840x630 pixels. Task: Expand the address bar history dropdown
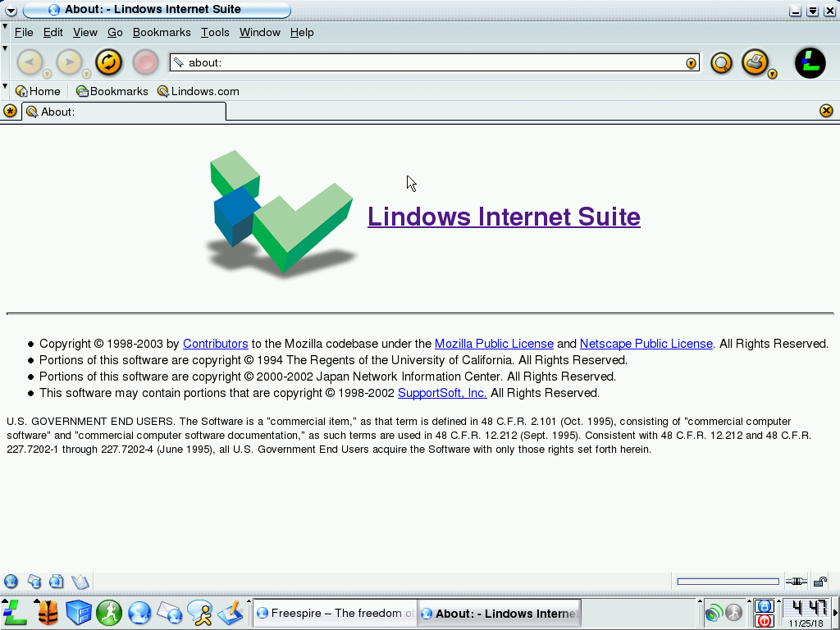click(691, 63)
